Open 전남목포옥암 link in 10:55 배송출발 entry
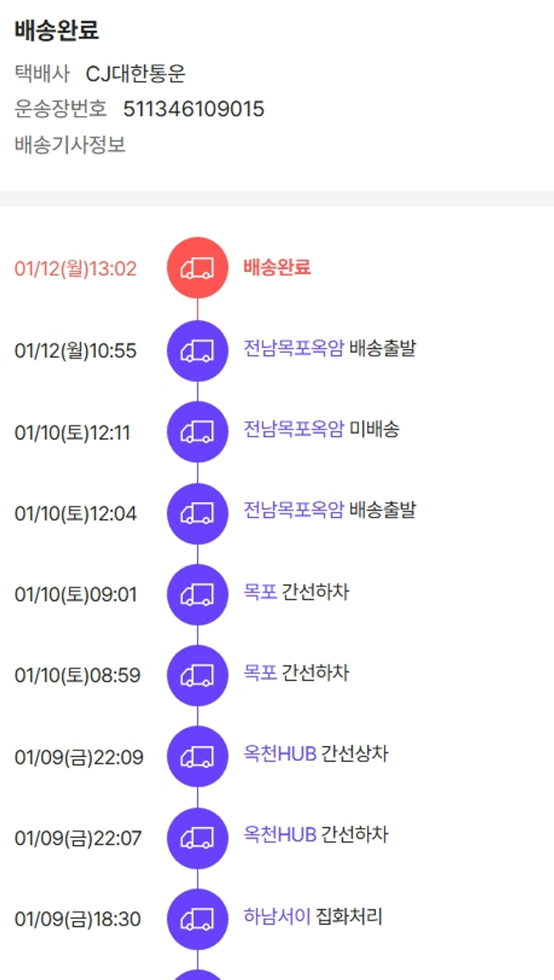554x980 pixels. (294, 348)
